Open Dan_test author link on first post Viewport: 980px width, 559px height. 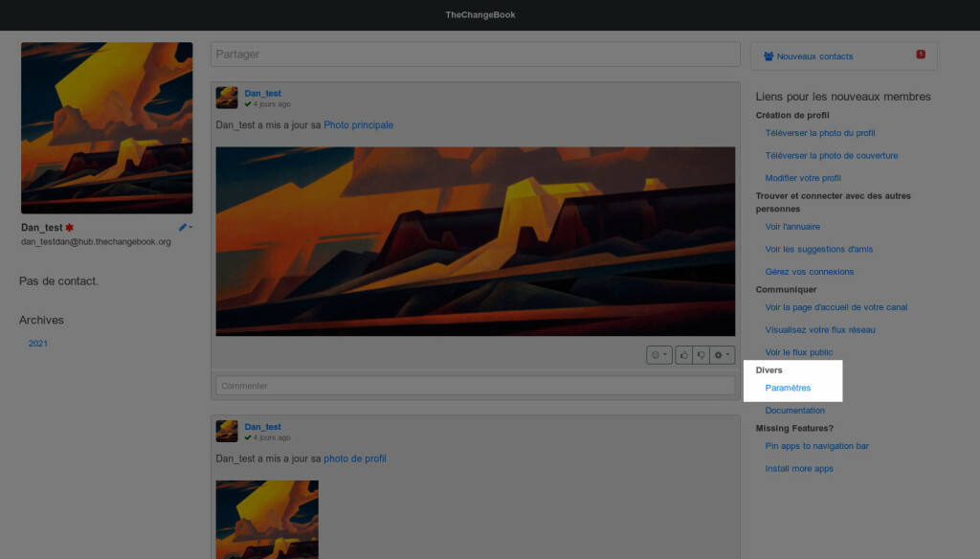(262, 93)
